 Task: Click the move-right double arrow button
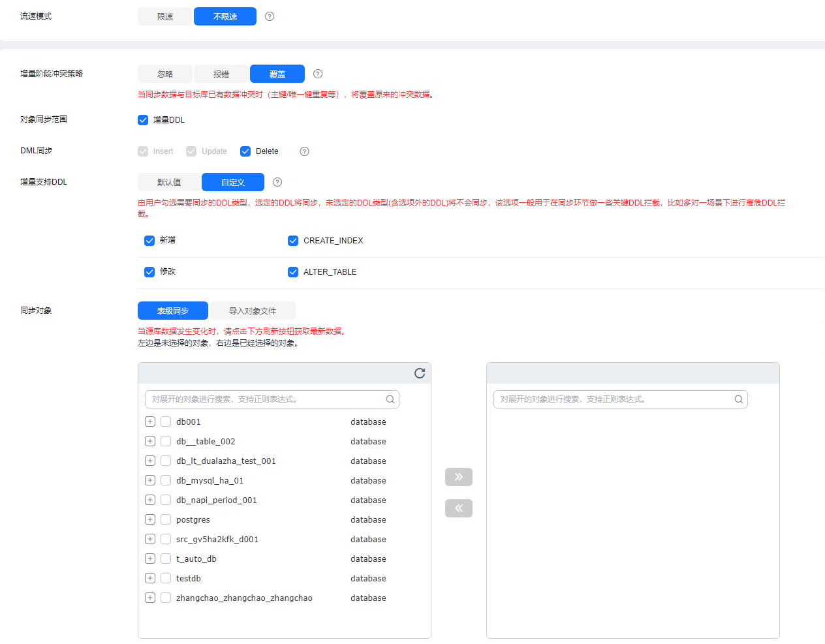pyautogui.click(x=459, y=477)
